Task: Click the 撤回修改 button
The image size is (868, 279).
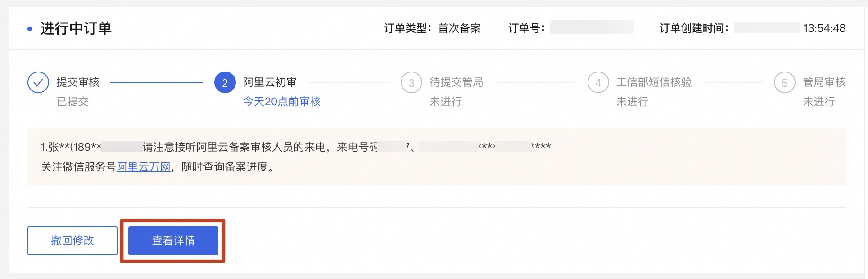Action: coord(72,241)
